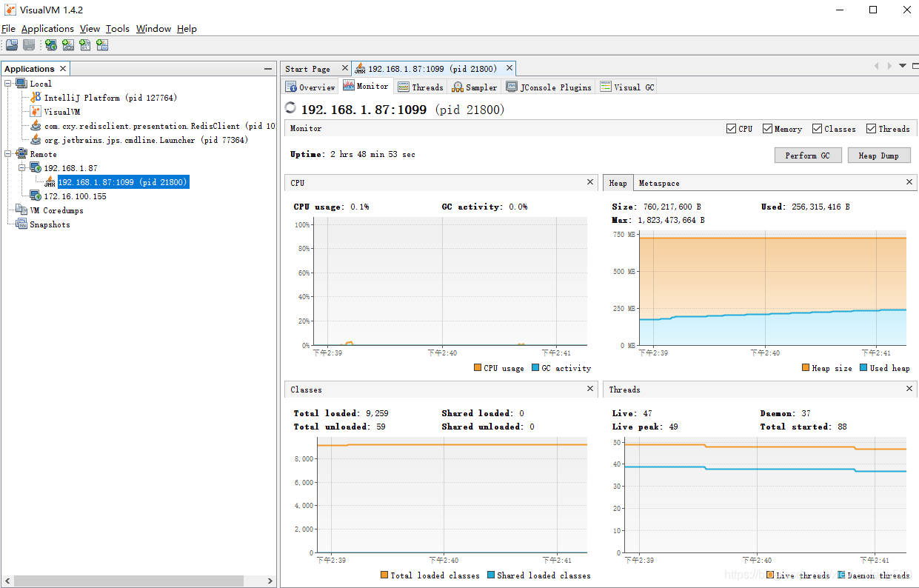
Task: Click the Snapshots node icon
Action: pyautogui.click(x=21, y=224)
